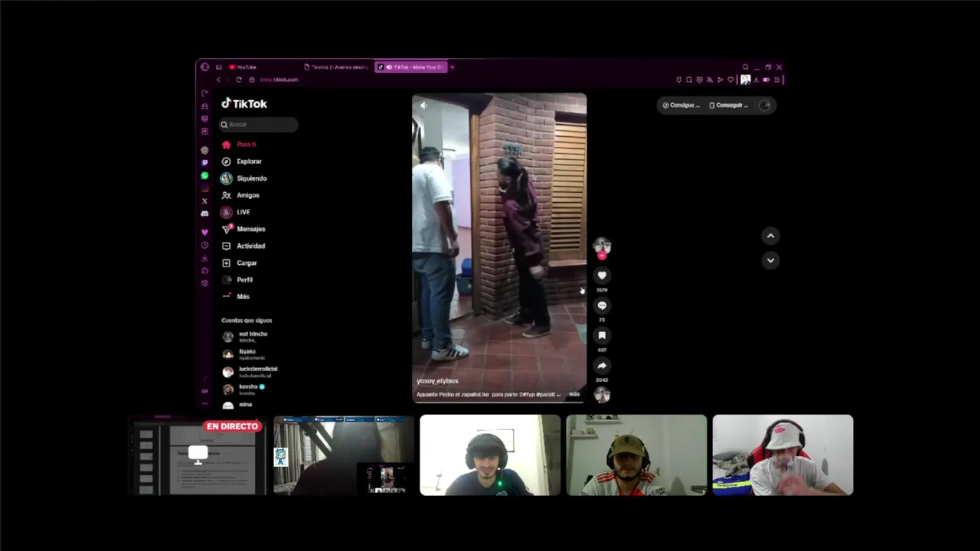980x551 pixels.
Task: Open the purple heart sidebar icon
Action: coord(204,232)
